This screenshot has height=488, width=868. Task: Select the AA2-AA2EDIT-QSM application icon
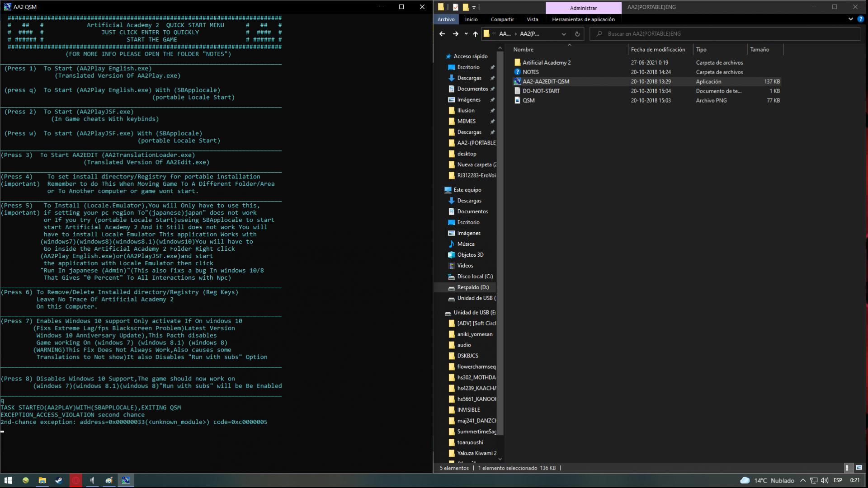[x=518, y=81]
